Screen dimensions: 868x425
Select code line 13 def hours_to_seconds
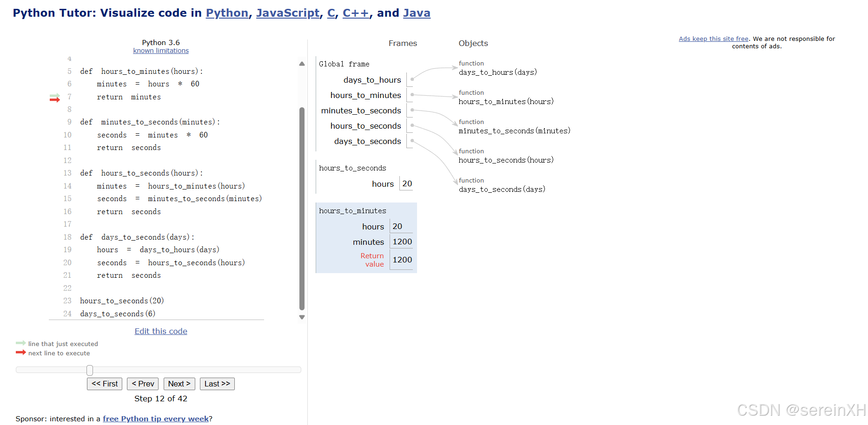141,173
